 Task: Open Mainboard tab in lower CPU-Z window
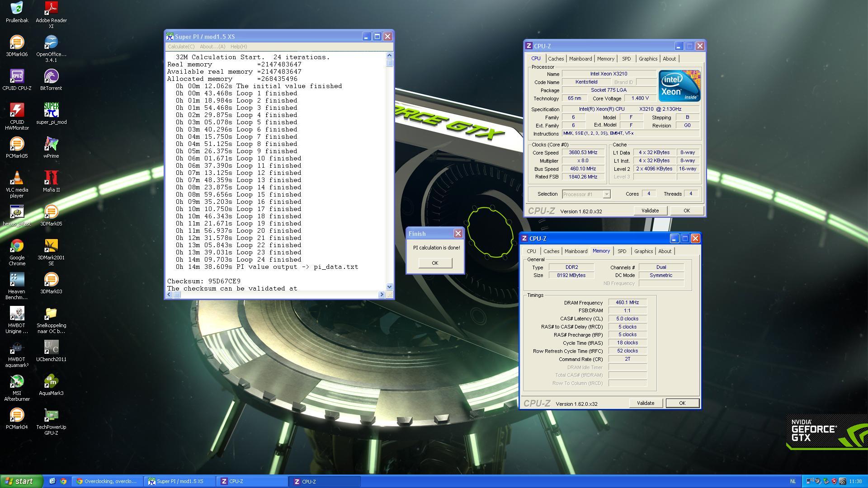(576, 251)
